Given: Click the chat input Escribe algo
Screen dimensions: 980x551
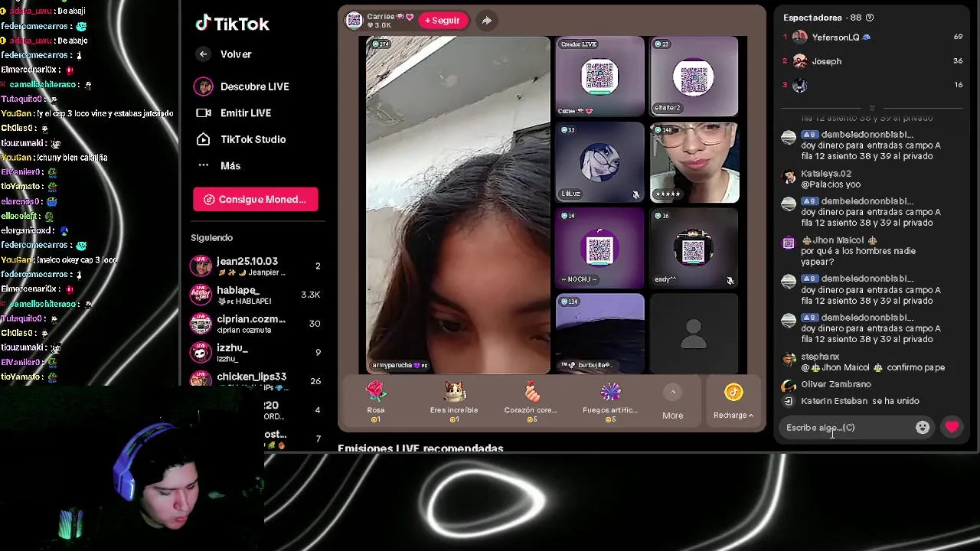Looking at the screenshot, I should tap(847, 428).
